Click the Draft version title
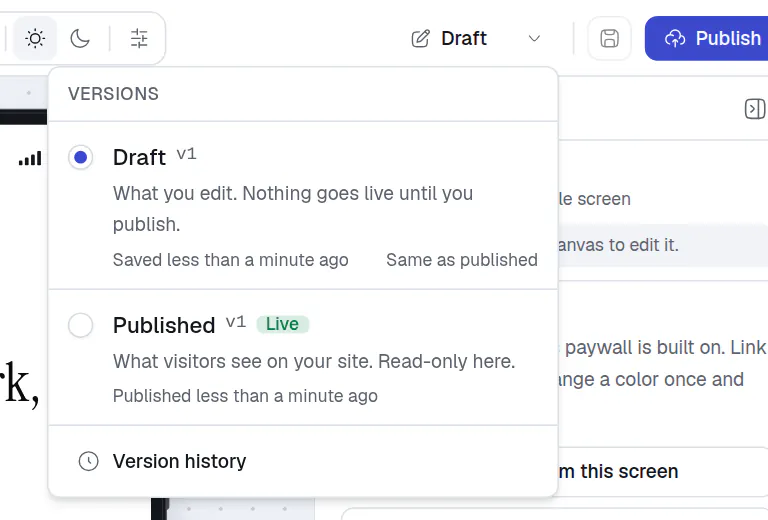Image resolution: width=768 pixels, height=520 pixels. [139, 157]
